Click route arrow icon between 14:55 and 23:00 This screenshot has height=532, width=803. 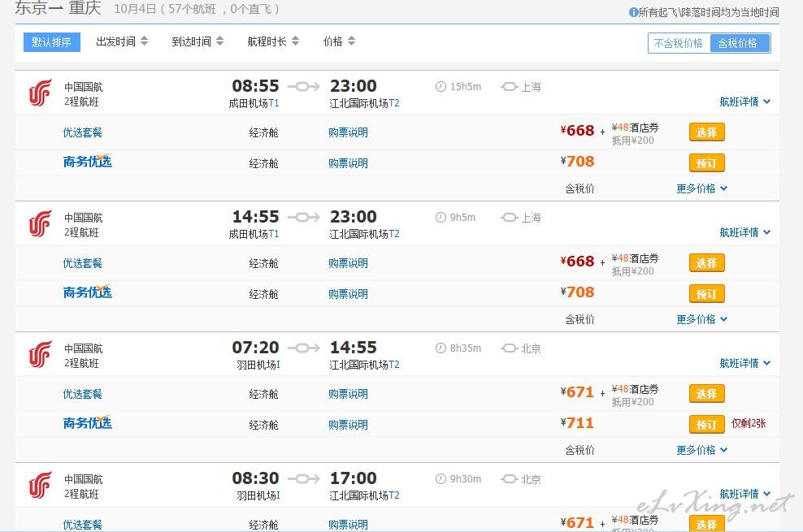pos(304,218)
